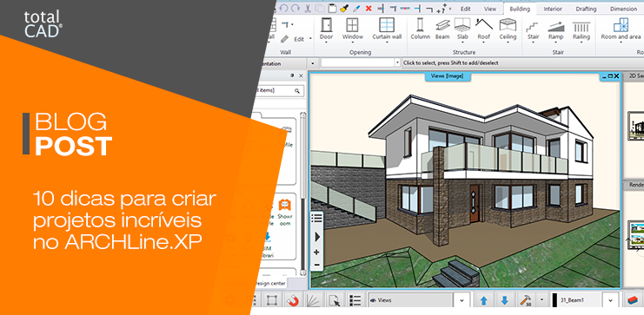The image size is (644, 315).
Task: Expand the wall Edit dropdown arrow
Action: point(310,39)
